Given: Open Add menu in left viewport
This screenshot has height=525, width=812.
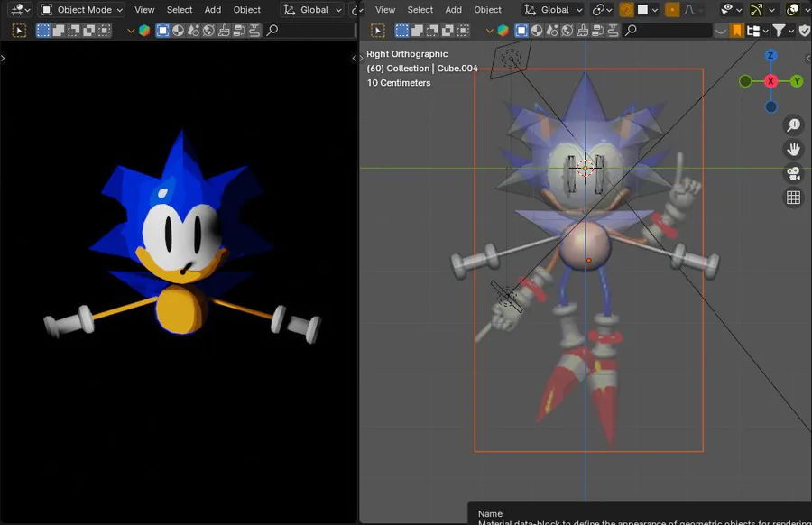Looking at the screenshot, I should coord(212,9).
